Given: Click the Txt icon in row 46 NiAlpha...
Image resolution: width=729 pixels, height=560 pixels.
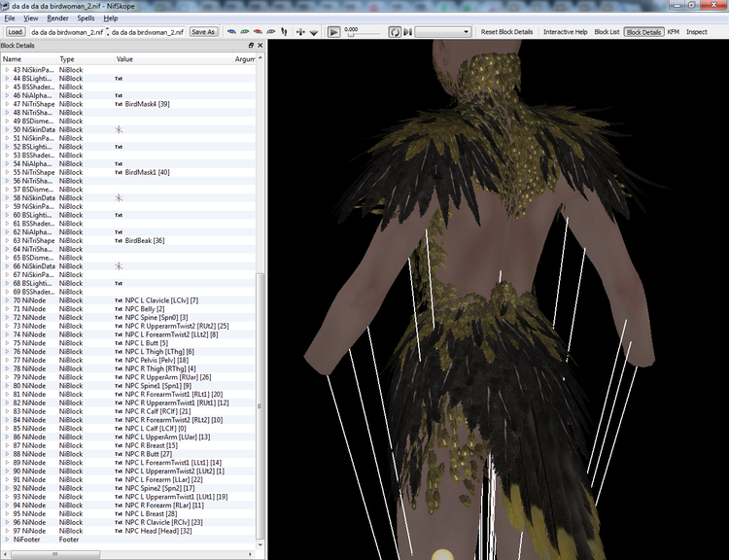Looking at the screenshot, I should [119, 96].
